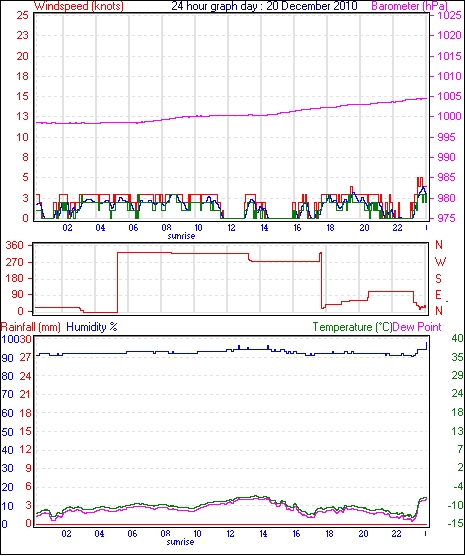Click the Dew Point legend label
465x556 pixels.
click(417, 327)
